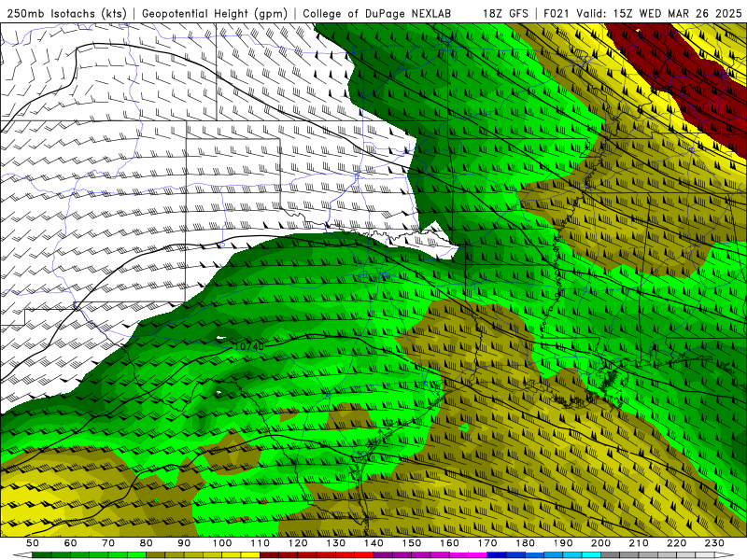Click the '120' colorbar scale label
The image size is (747, 560).
298,543
